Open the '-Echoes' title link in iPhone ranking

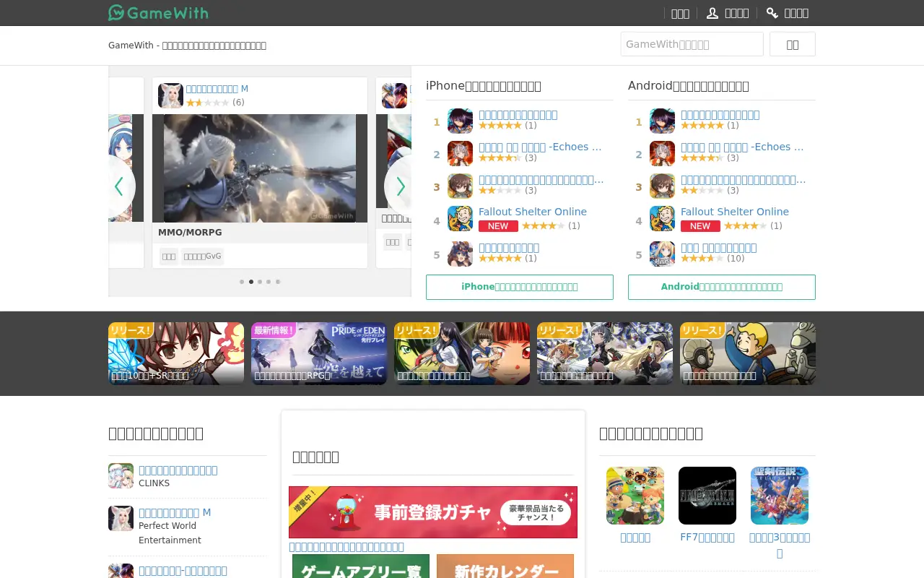point(540,147)
